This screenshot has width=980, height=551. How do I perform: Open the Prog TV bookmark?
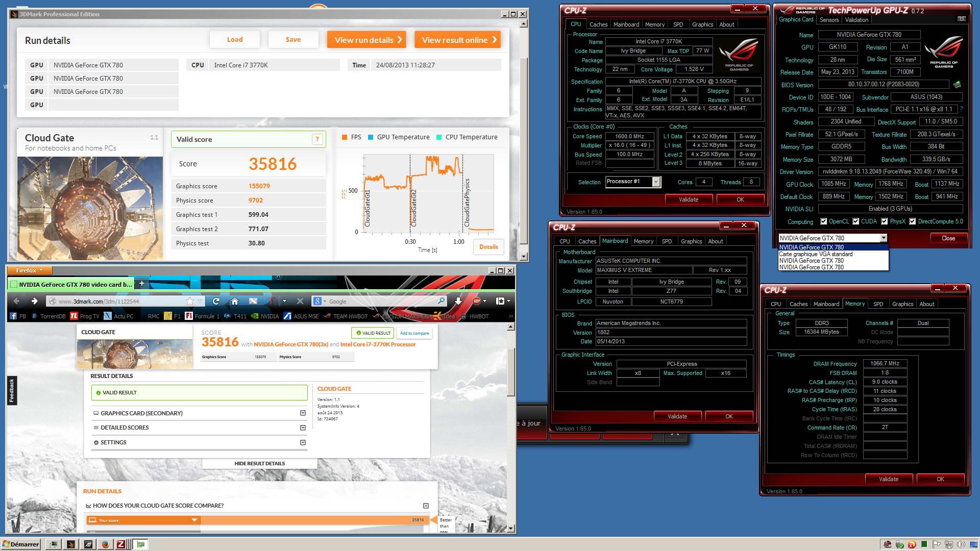pos(85,316)
